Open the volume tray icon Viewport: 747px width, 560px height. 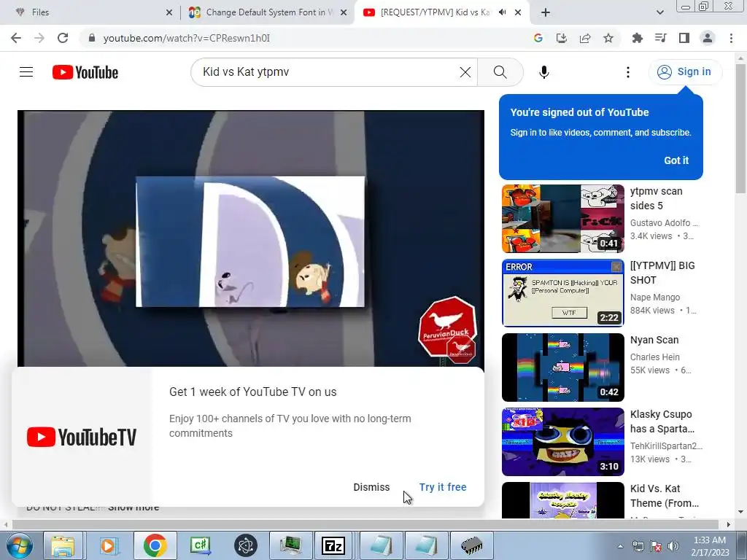pyautogui.click(x=673, y=546)
